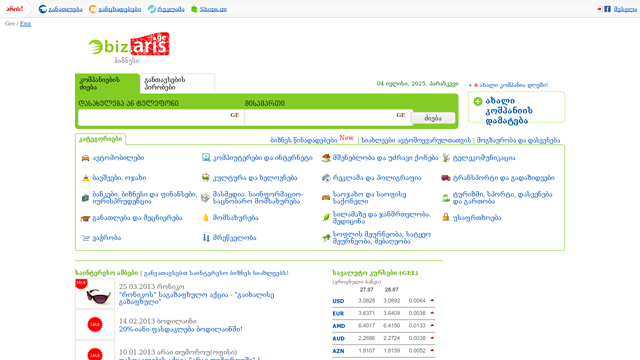Screen dimensions: 640x360
Task: Open the განცხადებები top link
Action: [120, 9]
